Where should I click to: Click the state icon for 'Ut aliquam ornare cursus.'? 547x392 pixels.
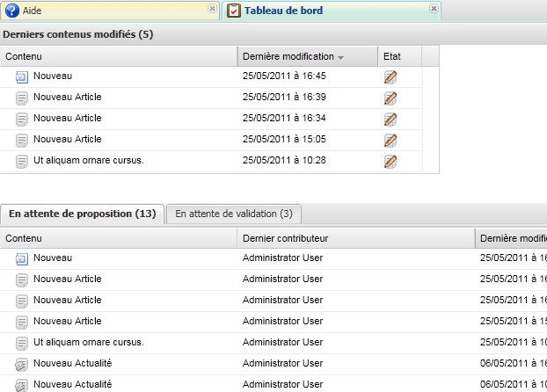(390, 161)
